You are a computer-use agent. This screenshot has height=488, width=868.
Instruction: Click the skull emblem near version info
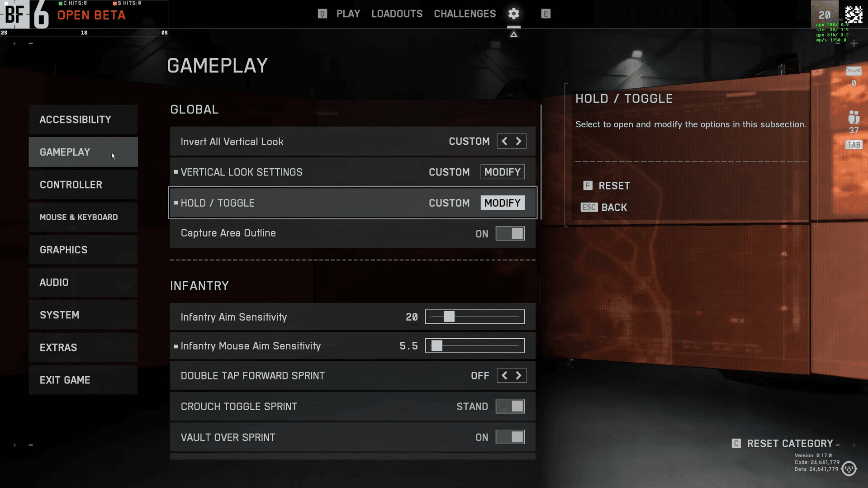click(x=849, y=469)
